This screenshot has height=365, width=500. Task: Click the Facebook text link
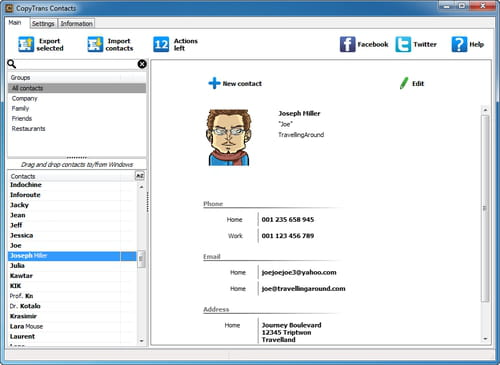coord(373,44)
